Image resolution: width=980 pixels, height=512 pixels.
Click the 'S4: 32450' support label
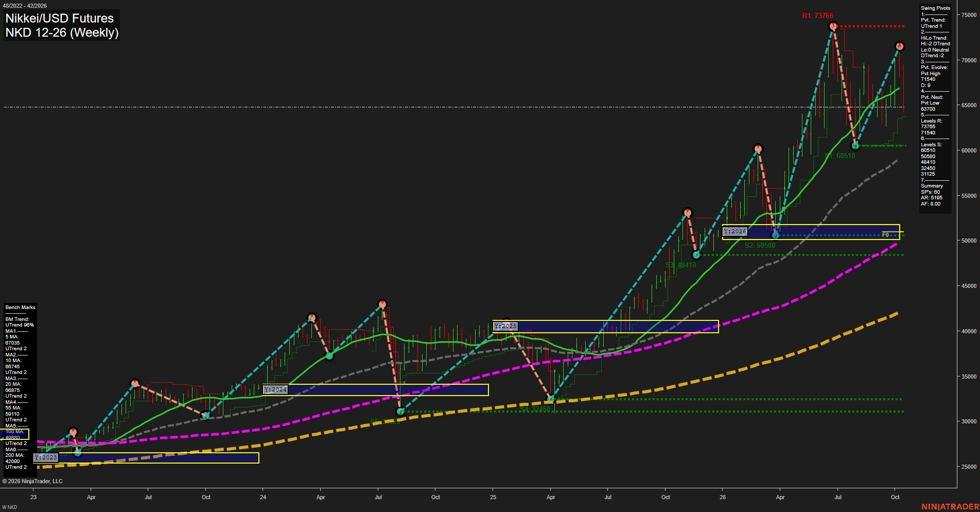535,409
